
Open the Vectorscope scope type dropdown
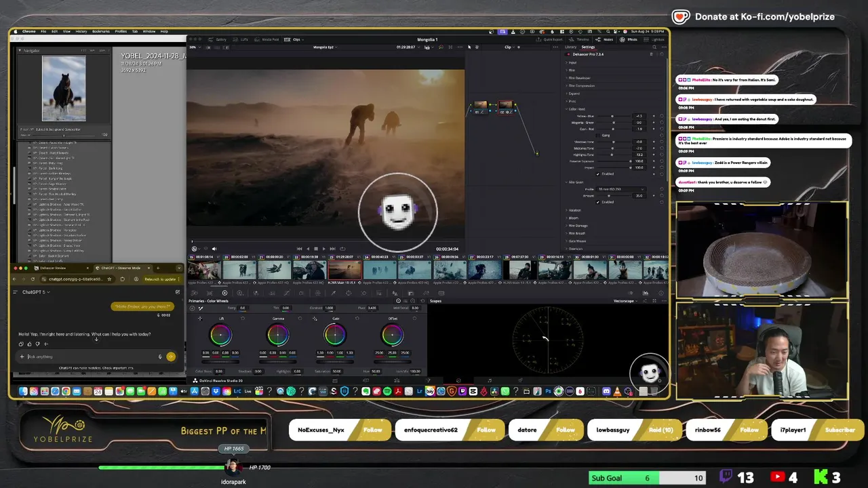coord(627,301)
